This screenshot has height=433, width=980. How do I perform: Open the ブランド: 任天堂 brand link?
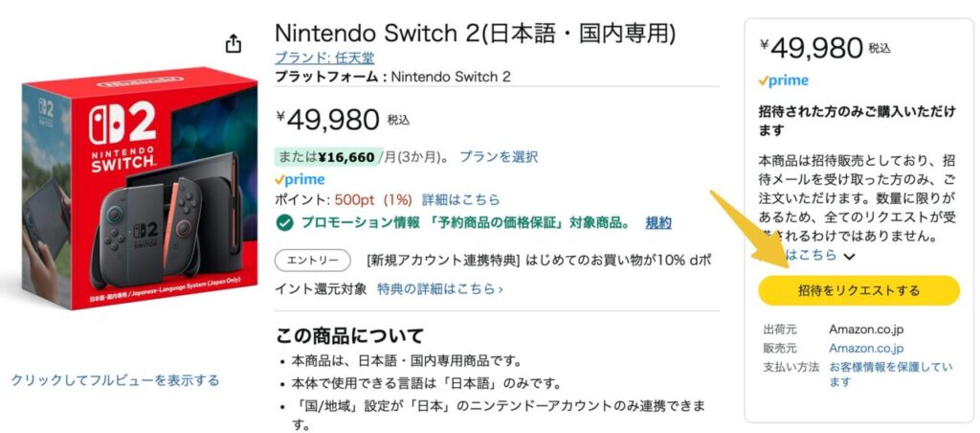pyautogui.click(x=324, y=58)
